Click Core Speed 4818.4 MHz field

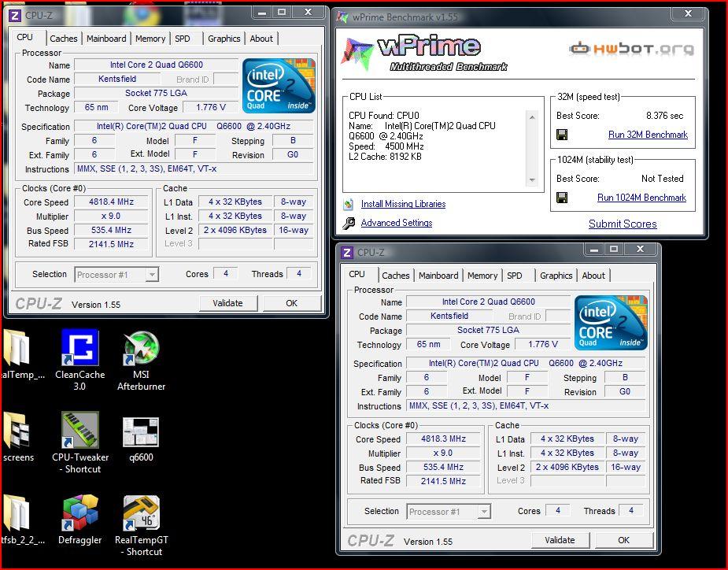click(112, 202)
